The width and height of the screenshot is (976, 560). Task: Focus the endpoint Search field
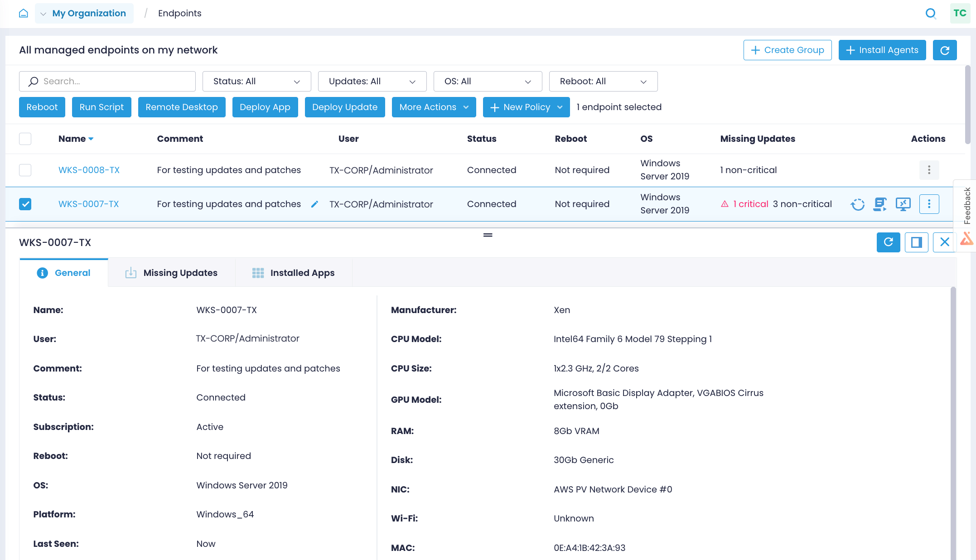click(107, 82)
